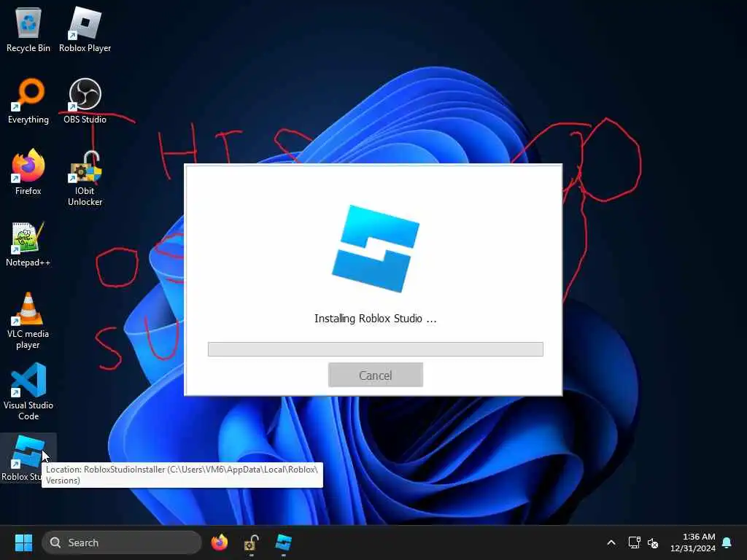Select the Everything search shortcut
747x560 pixels.
[x=28, y=101]
